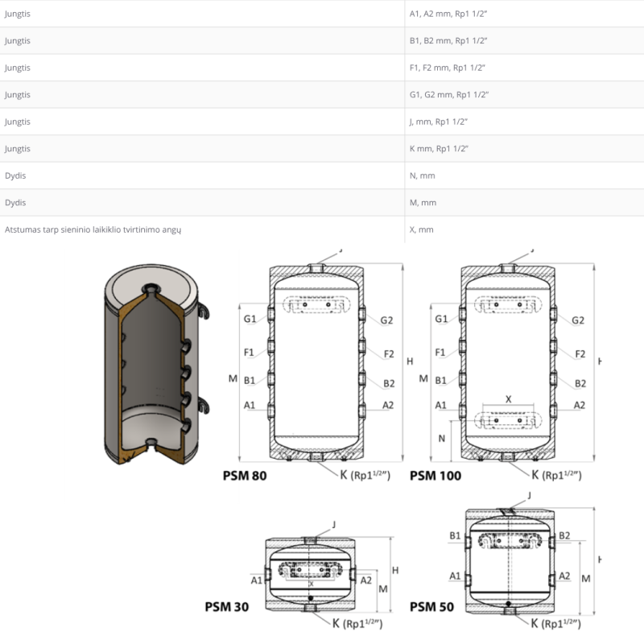Click the A1 label in PSM 100 drawing
Image resolution: width=644 pixels, height=644 pixels.
pyautogui.click(x=440, y=406)
